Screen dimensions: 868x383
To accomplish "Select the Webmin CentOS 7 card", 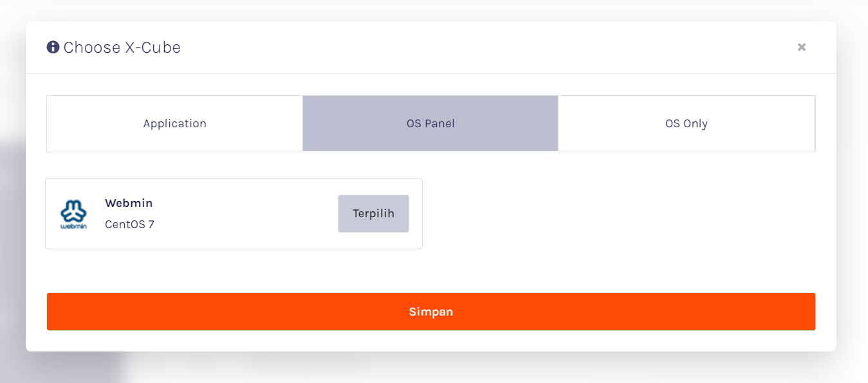I will 234,213.
